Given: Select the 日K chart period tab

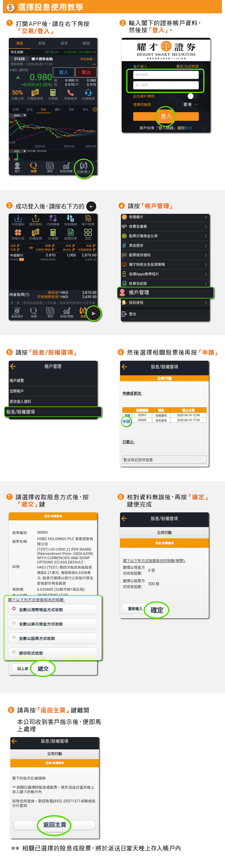Looking at the screenshot, I should (43, 110).
